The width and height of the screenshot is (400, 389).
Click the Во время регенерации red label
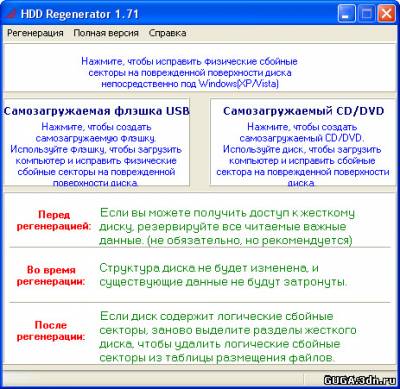click(51, 275)
